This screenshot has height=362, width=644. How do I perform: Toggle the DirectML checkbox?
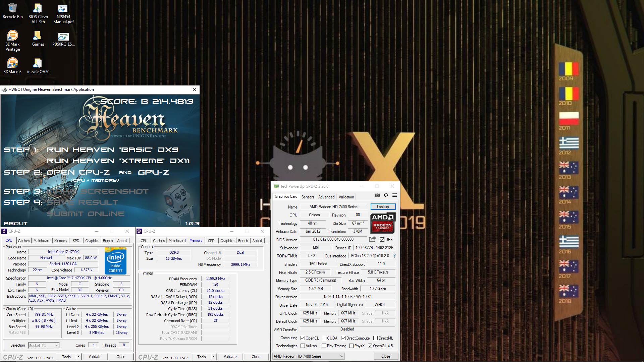coord(376,338)
